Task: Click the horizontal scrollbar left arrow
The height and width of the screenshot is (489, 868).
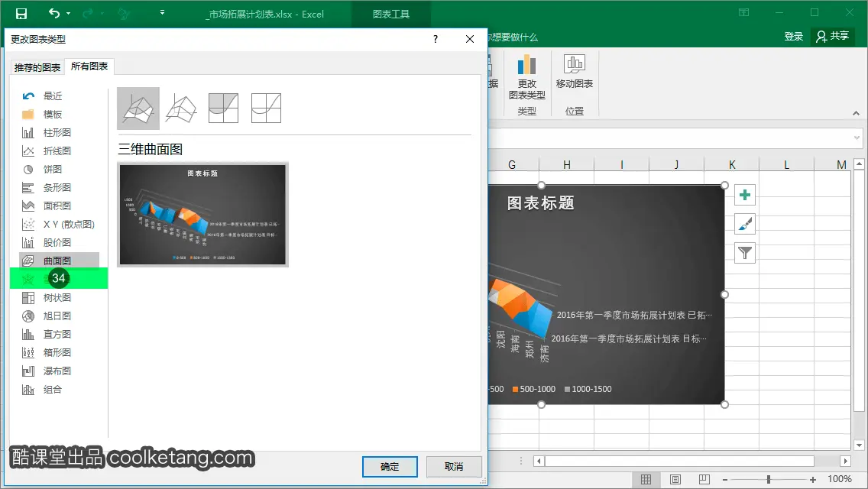Action: point(539,461)
